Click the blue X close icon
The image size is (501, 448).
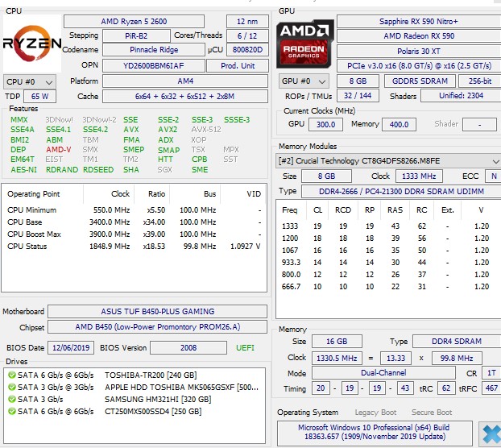click(491, 434)
